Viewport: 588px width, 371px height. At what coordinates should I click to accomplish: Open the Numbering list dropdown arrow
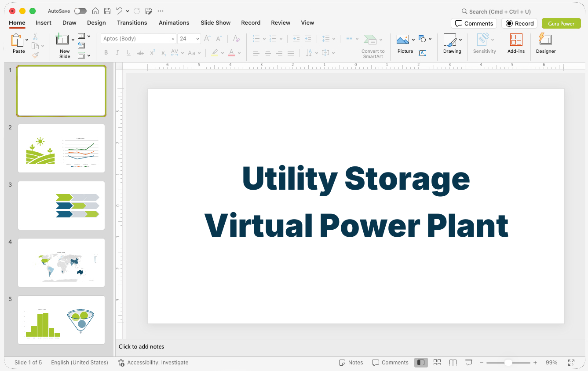pos(281,39)
